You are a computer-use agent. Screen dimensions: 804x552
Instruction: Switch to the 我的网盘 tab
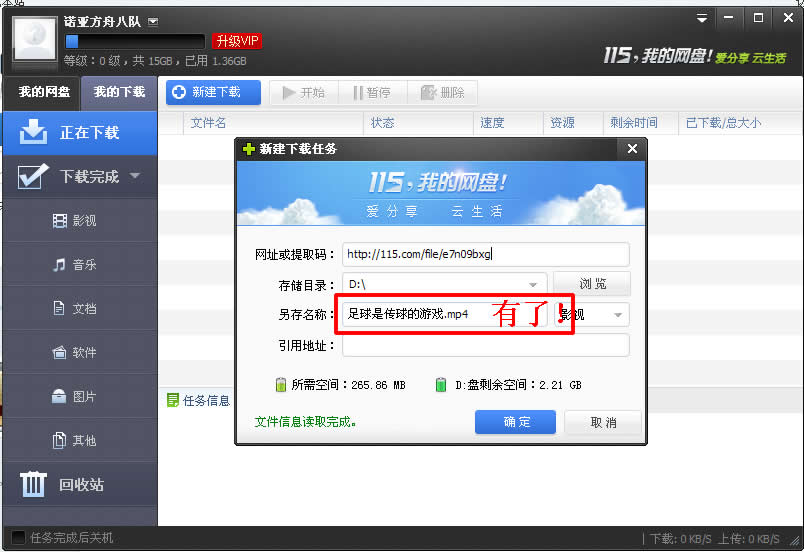pyautogui.click(x=44, y=92)
